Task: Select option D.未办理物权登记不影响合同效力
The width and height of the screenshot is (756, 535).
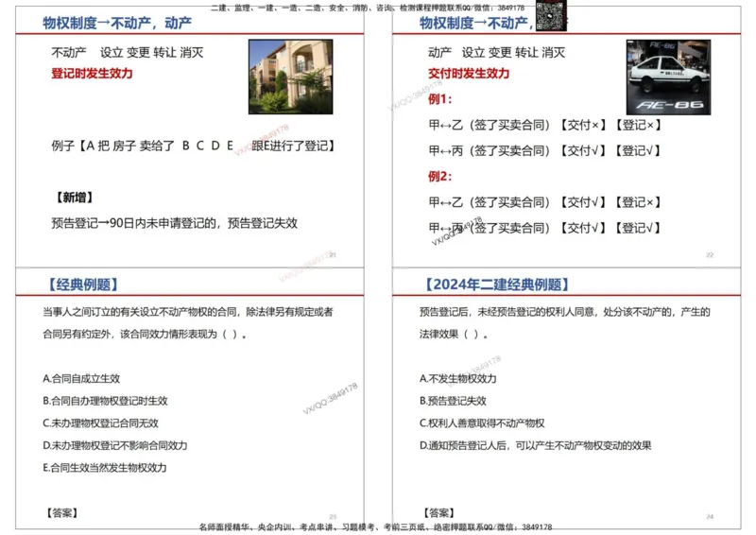Action: pos(114,445)
